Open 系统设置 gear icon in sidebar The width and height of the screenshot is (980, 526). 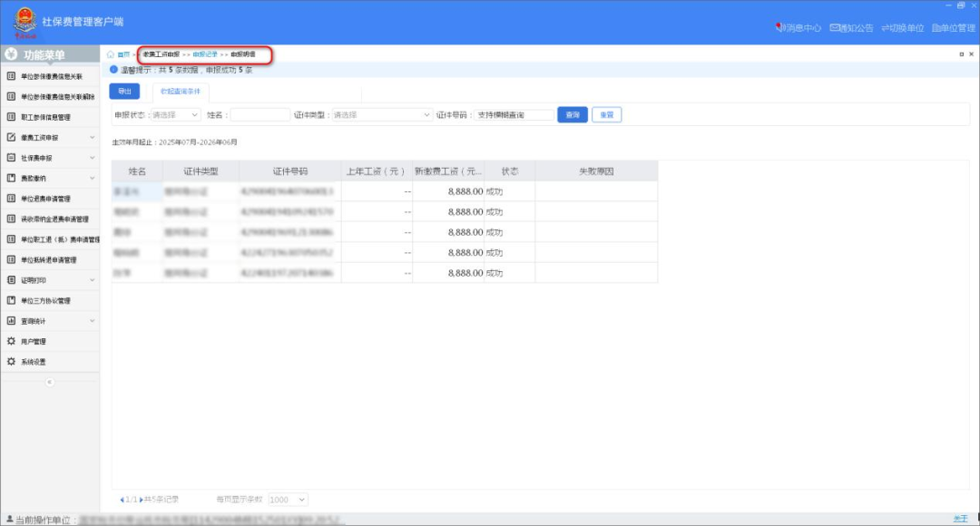12,362
